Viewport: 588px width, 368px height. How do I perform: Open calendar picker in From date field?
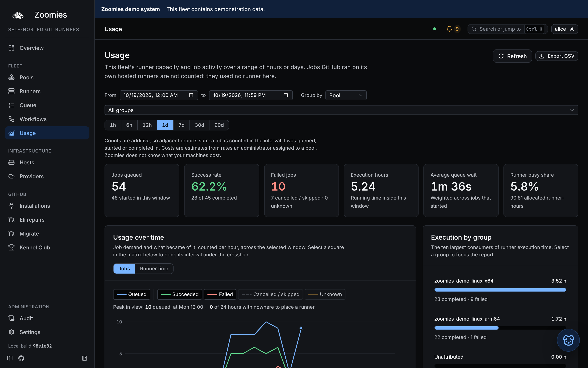(x=191, y=95)
